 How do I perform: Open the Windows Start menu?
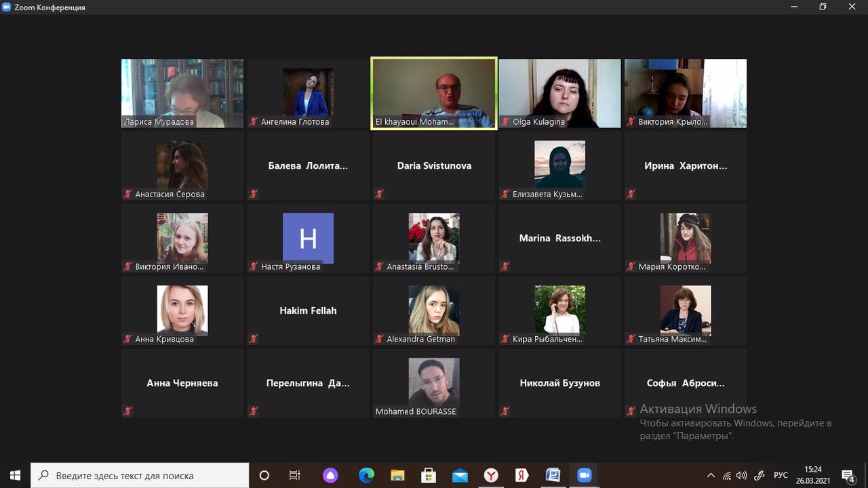pyautogui.click(x=15, y=475)
